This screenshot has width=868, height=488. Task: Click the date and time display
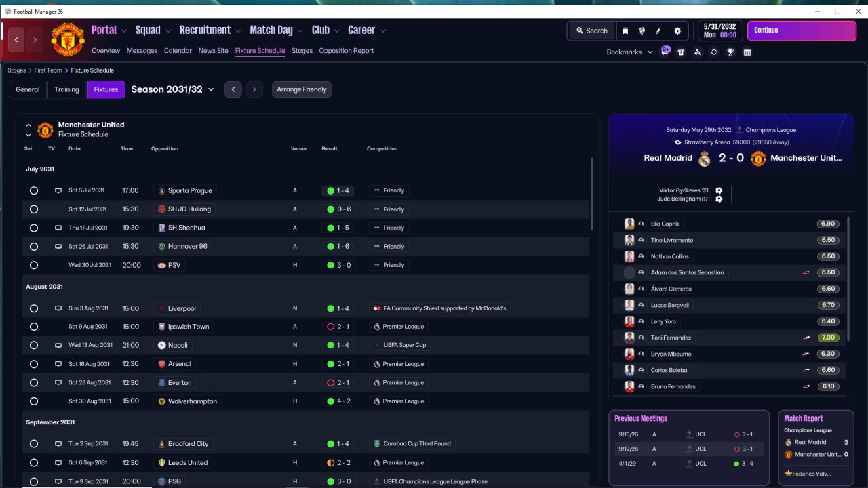coord(719,30)
